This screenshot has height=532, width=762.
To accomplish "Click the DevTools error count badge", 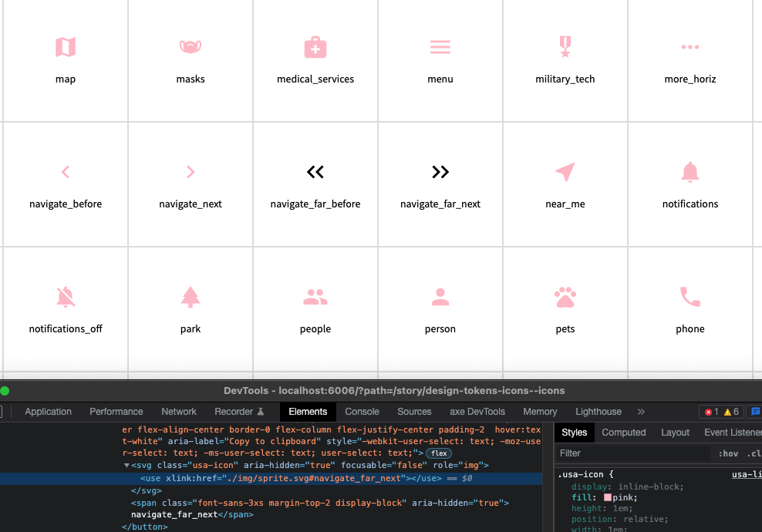I will click(x=711, y=412).
